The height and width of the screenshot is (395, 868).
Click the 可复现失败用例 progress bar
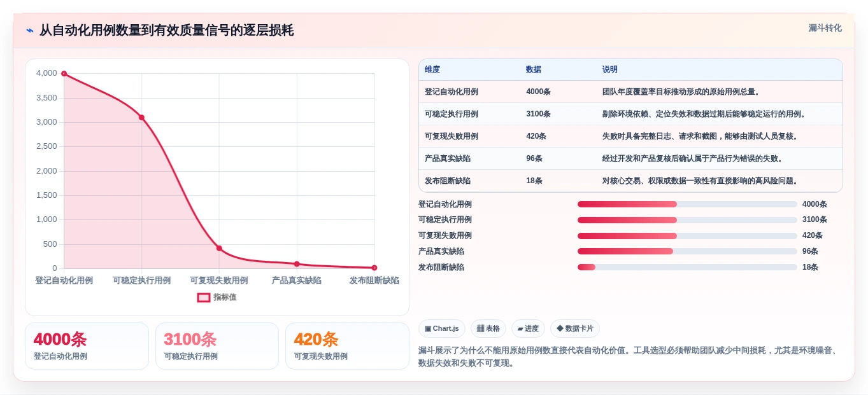tap(687, 236)
